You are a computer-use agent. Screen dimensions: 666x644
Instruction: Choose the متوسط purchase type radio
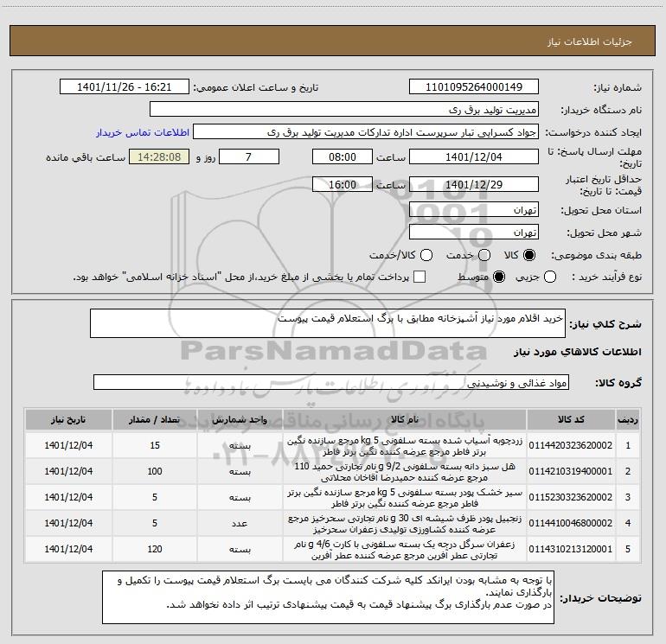tap(499, 277)
